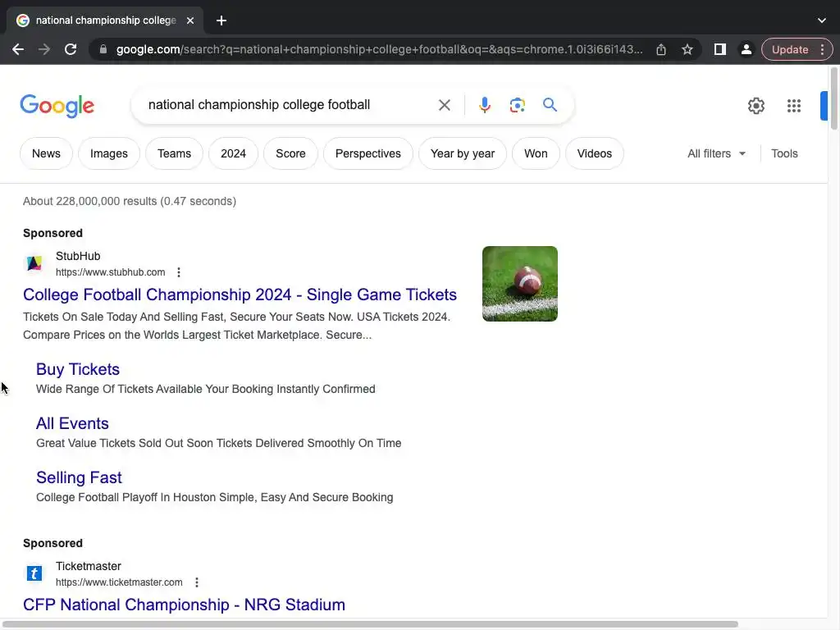840x630 pixels.
Task: Click the padlock site info icon
Action: (103, 49)
